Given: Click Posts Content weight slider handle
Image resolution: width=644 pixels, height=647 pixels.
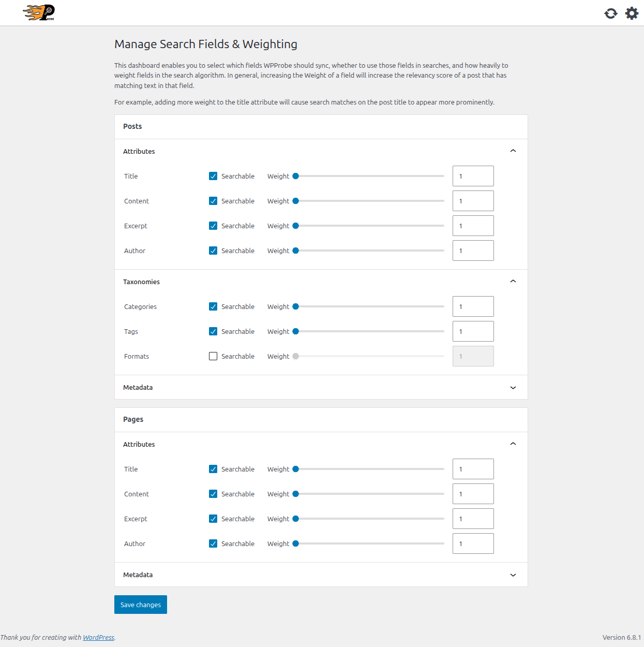Looking at the screenshot, I should click(x=296, y=201).
